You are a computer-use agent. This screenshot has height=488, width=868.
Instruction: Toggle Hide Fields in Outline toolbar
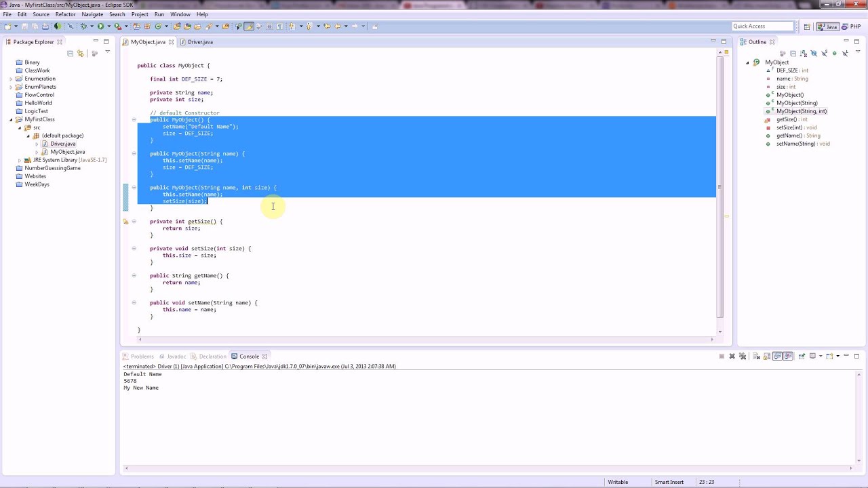[x=814, y=54]
